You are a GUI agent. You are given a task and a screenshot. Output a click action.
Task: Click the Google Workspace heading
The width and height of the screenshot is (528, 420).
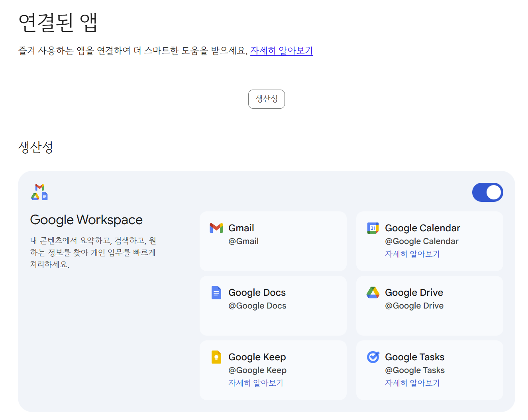pyautogui.click(x=86, y=220)
